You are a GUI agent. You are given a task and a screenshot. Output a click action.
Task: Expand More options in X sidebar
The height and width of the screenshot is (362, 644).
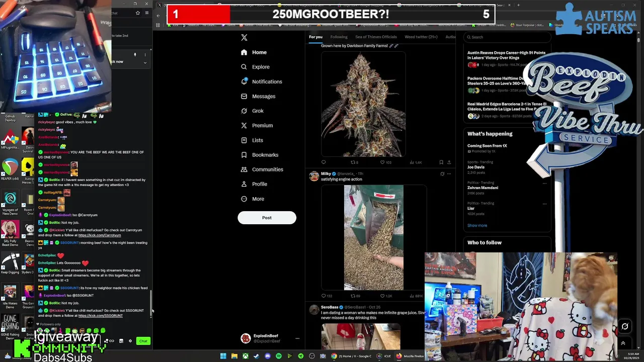(x=252, y=199)
